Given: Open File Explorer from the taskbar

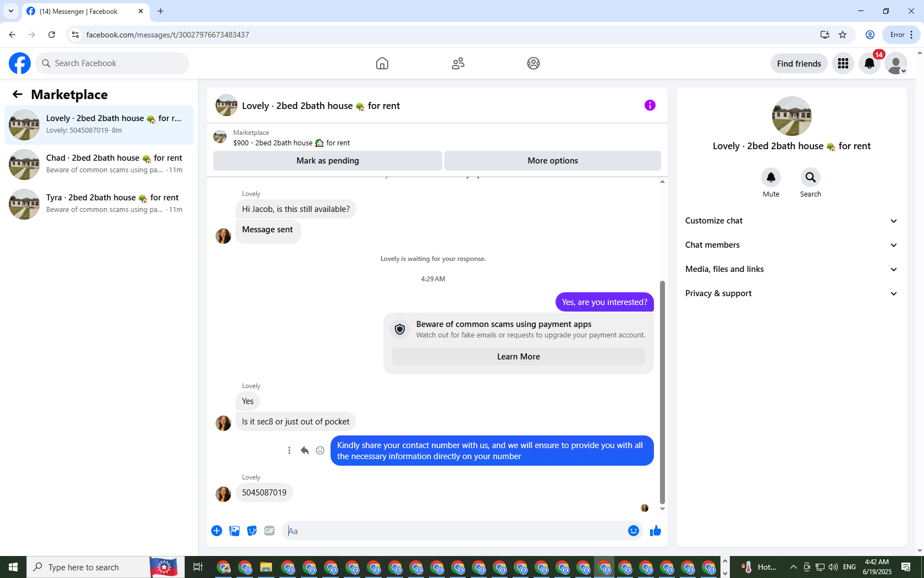Looking at the screenshot, I should point(266,567).
